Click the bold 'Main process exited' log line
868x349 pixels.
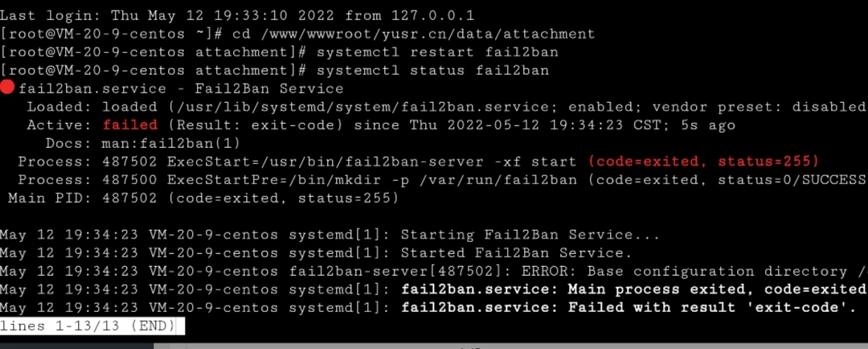[x=434, y=289]
